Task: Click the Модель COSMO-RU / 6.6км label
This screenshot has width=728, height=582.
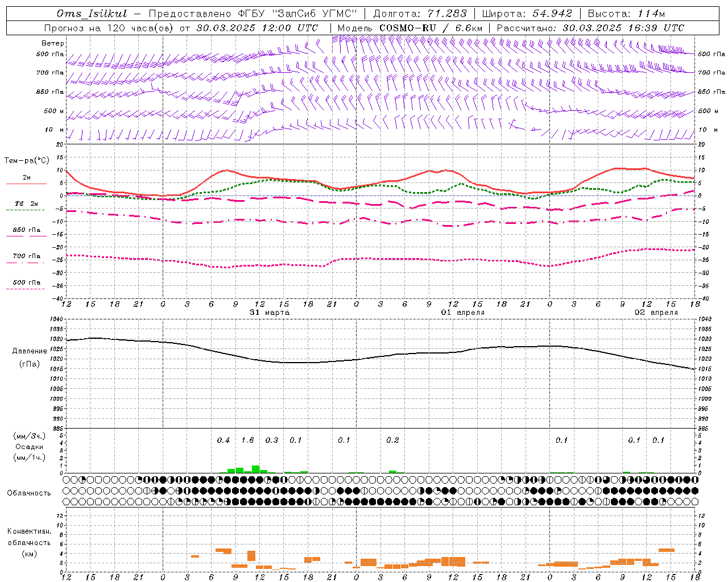Action: pos(409,28)
